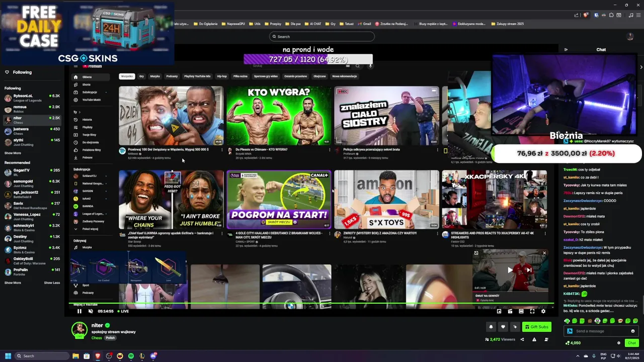Click the Chess category link
Viewport: 644px width, 362px height.
97,338
